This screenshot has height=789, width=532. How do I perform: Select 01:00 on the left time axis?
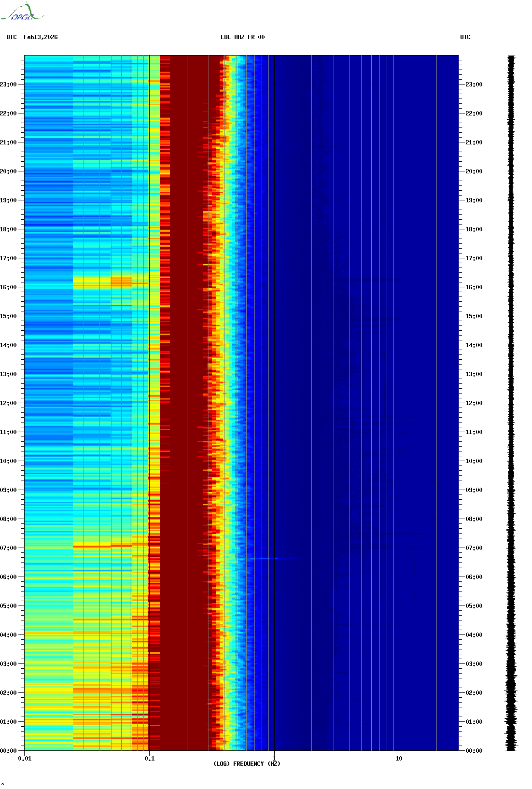click(8, 722)
